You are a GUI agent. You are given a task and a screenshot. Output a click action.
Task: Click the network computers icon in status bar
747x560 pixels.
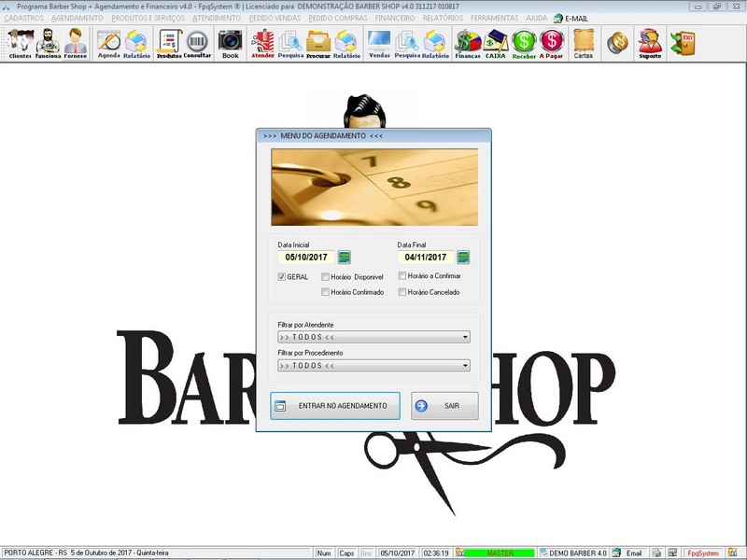click(x=672, y=553)
